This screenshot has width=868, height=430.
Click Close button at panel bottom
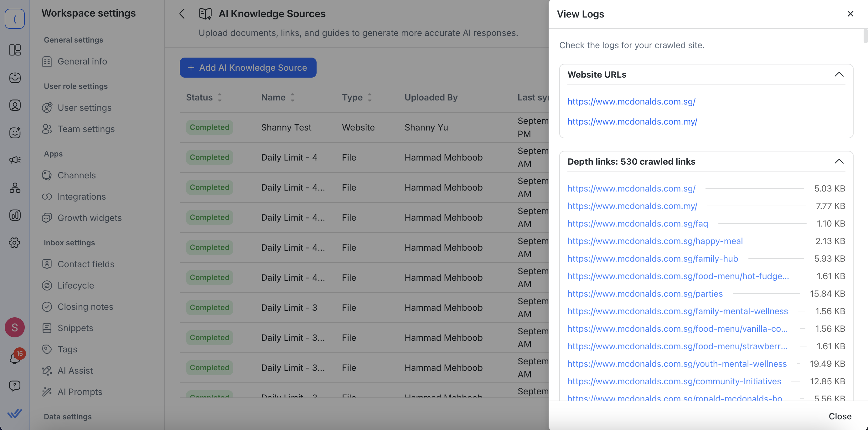[x=840, y=416]
